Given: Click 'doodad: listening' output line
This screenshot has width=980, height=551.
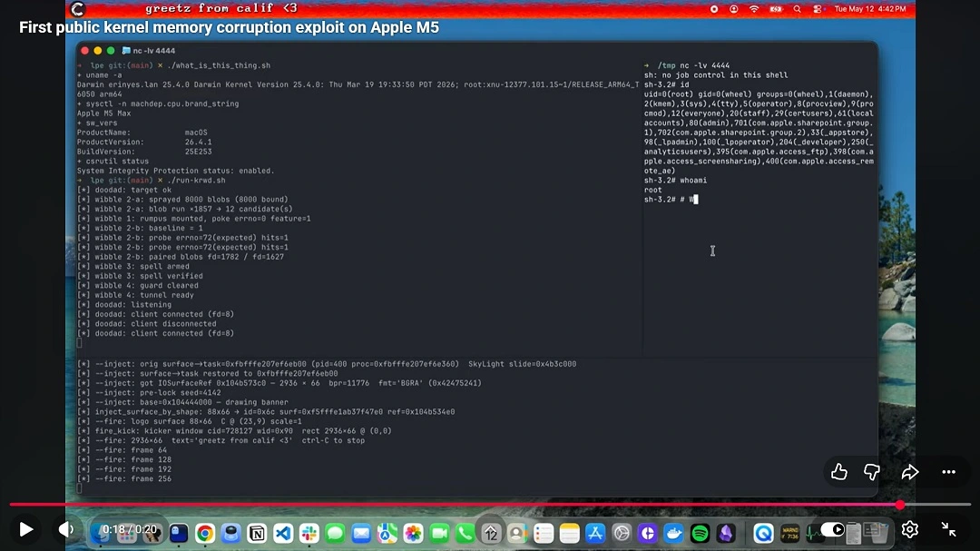Looking at the screenshot, I should 123,305.
